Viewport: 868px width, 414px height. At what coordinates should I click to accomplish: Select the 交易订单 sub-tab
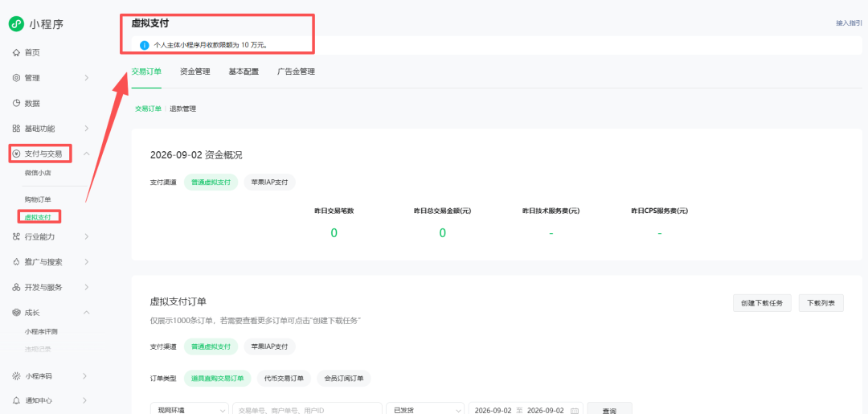149,109
